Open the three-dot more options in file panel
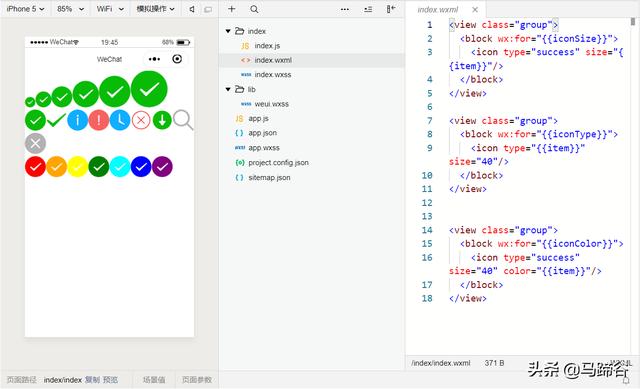 pyautogui.click(x=345, y=9)
